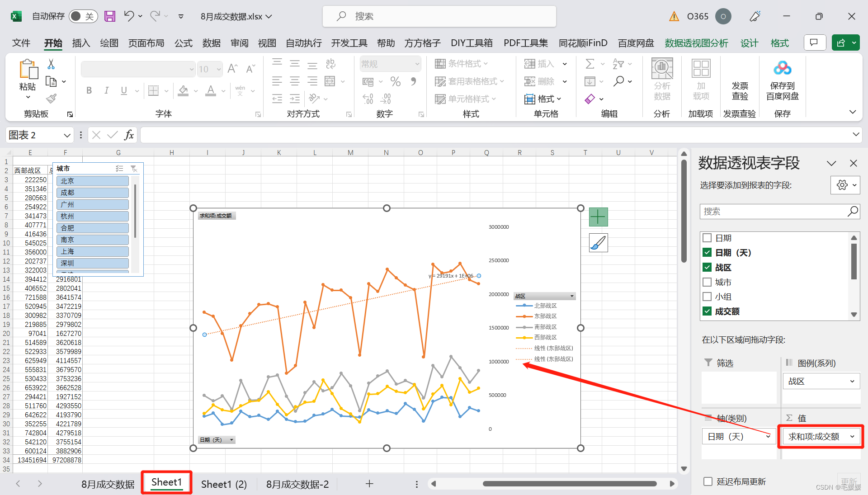868x495 pixels.
Task: Expand the formula bar chevron
Action: [x=856, y=135]
